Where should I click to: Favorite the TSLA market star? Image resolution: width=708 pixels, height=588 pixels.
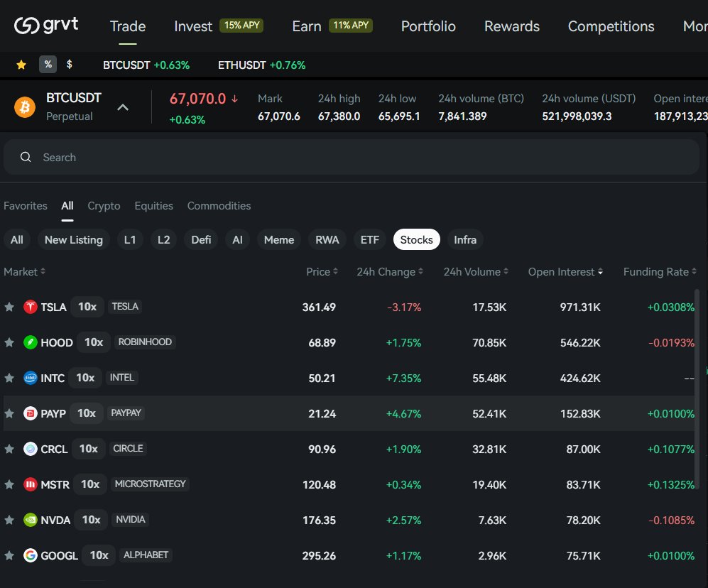coord(9,307)
